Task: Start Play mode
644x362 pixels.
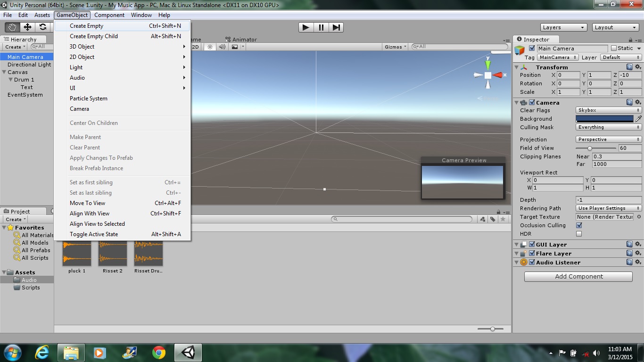Action: pos(306,27)
